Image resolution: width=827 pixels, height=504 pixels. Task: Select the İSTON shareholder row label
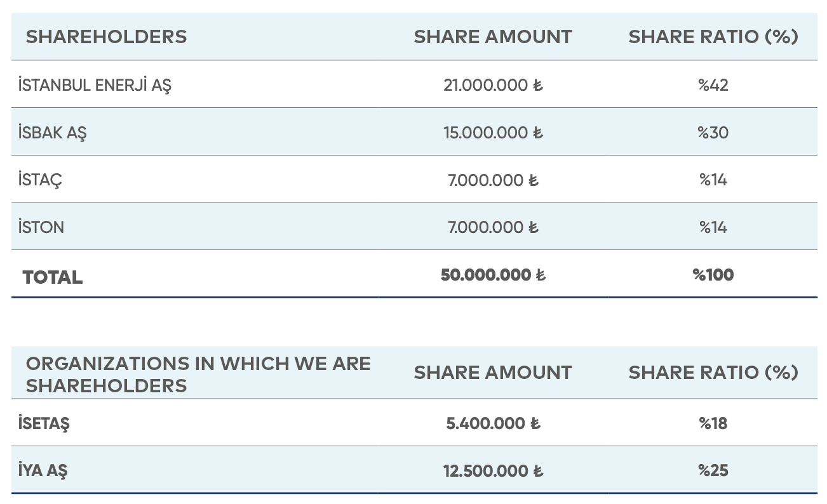41,227
